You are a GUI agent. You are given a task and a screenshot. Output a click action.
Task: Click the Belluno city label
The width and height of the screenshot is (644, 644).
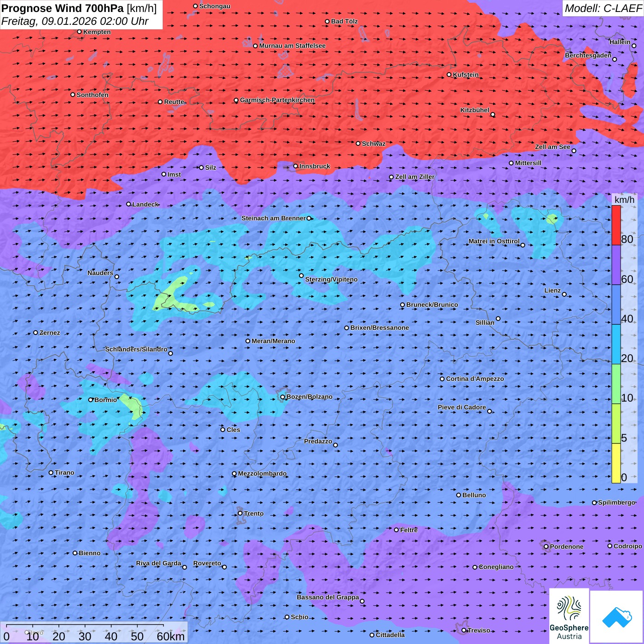coord(474,495)
